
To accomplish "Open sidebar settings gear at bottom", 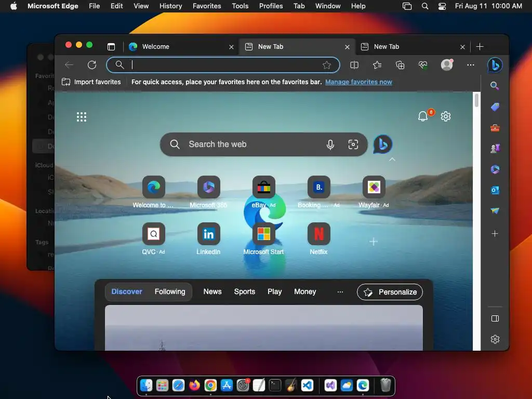I will point(495,339).
